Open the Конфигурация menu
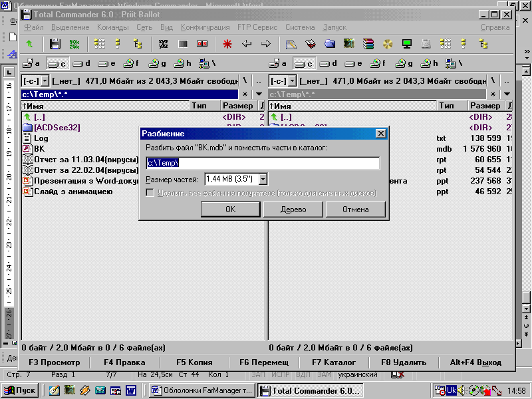Image resolution: width=532 pixels, height=399 pixels. [x=205, y=27]
